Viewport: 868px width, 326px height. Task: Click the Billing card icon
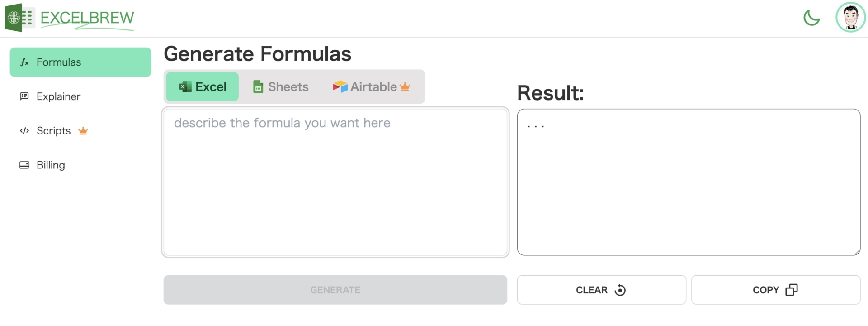pos(24,165)
